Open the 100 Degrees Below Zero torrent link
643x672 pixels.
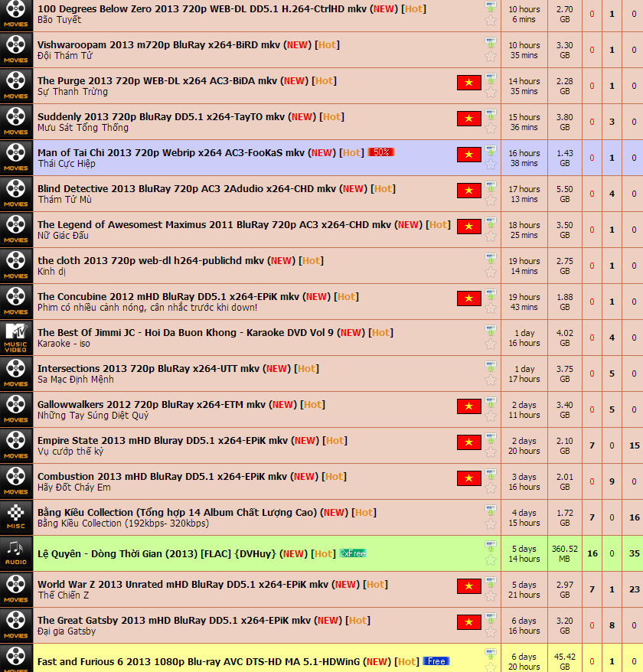pyautogui.click(x=202, y=9)
